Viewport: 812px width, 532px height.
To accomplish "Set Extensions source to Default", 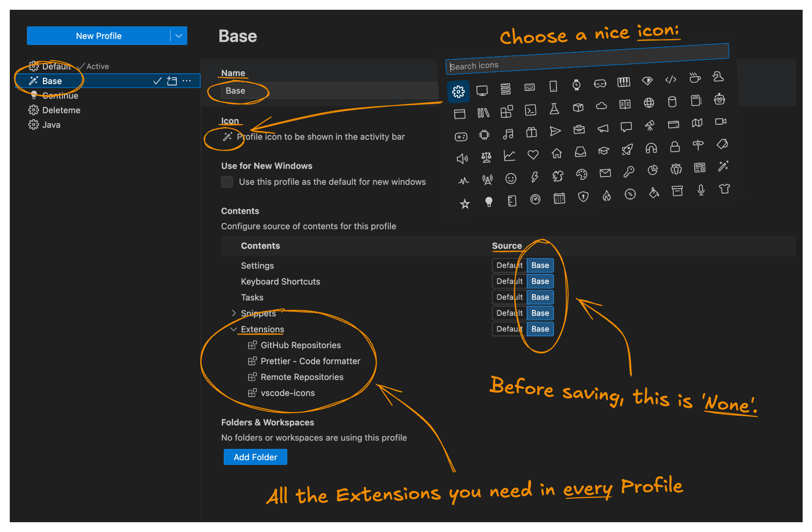I will pos(510,329).
